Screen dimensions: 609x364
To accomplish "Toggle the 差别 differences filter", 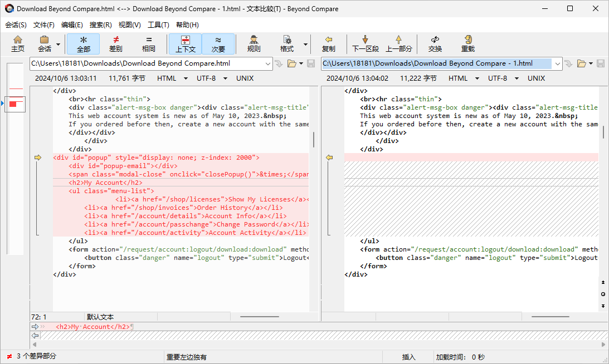I will coord(116,44).
